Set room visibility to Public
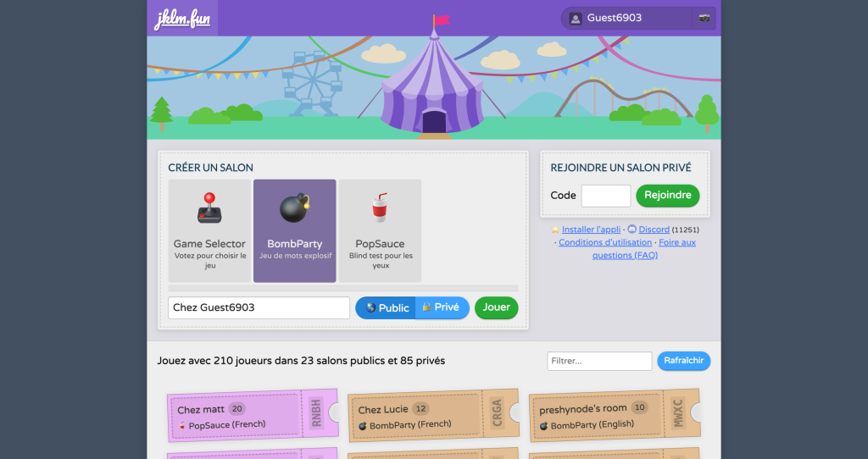 click(x=387, y=308)
